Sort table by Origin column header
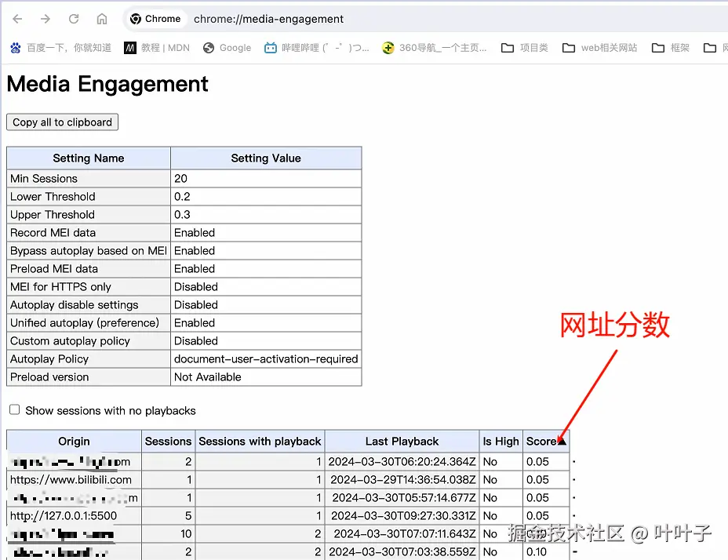This screenshot has height=560, width=728. 74,441
